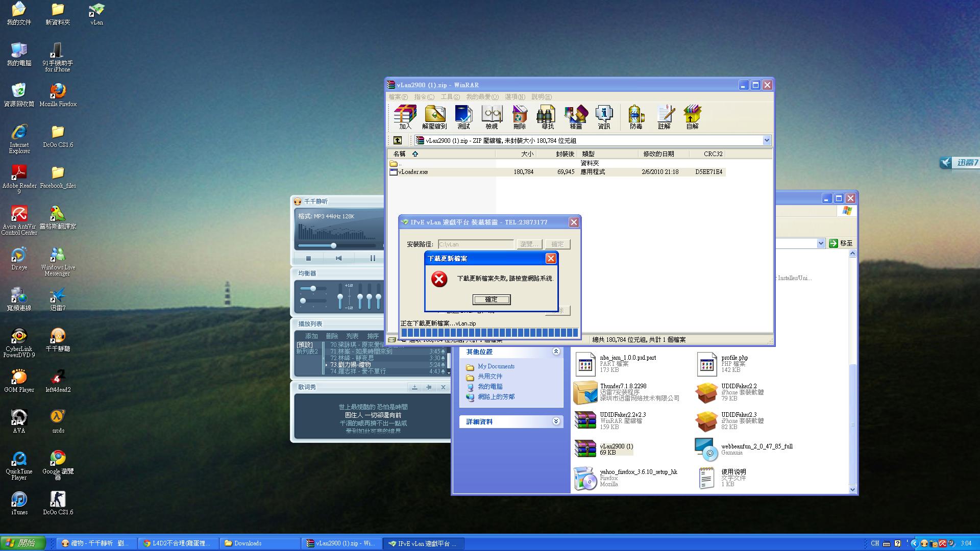Open the 工具 menu in WinRAR
Screen dimensions: 980x551
coord(450,97)
